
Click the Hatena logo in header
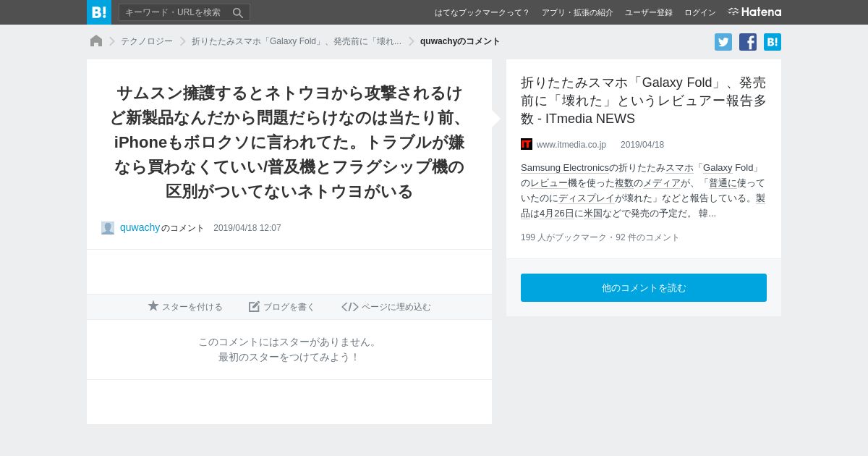[x=754, y=12]
